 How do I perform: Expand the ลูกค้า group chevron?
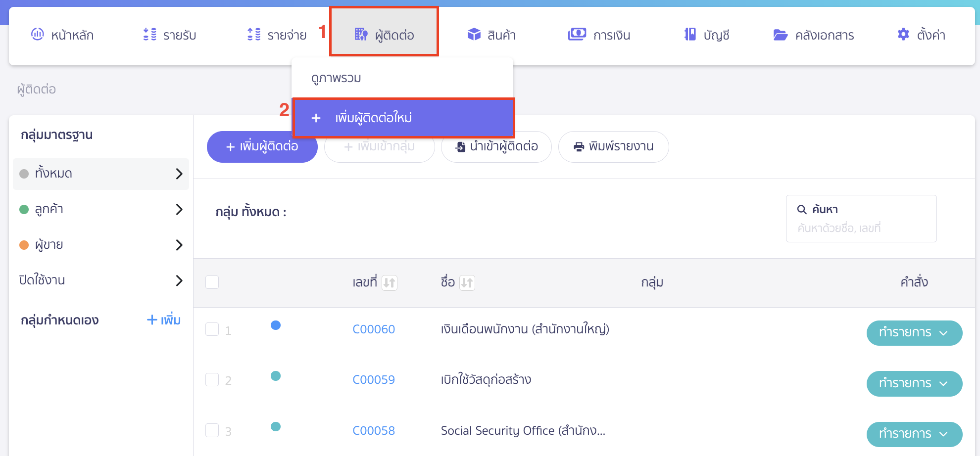(179, 209)
